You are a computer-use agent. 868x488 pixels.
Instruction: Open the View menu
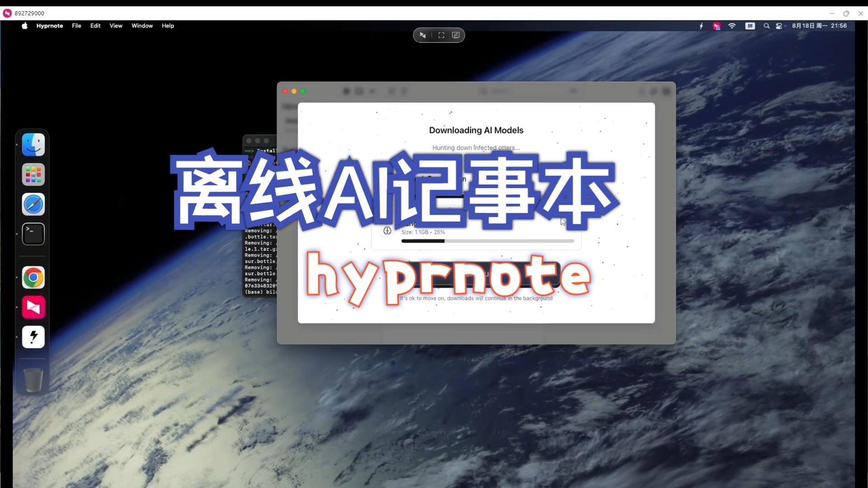(x=116, y=26)
